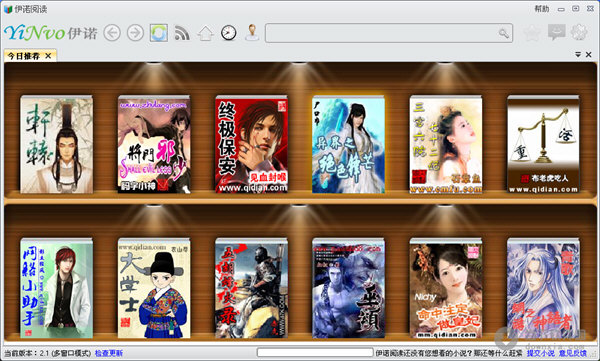Open the tab list dropdown arrow
600x361 pixels.
tap(578, 55)
